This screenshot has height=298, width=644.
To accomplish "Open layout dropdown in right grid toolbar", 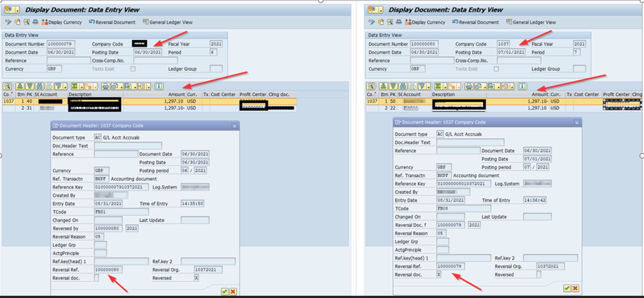I will [512, 86].
